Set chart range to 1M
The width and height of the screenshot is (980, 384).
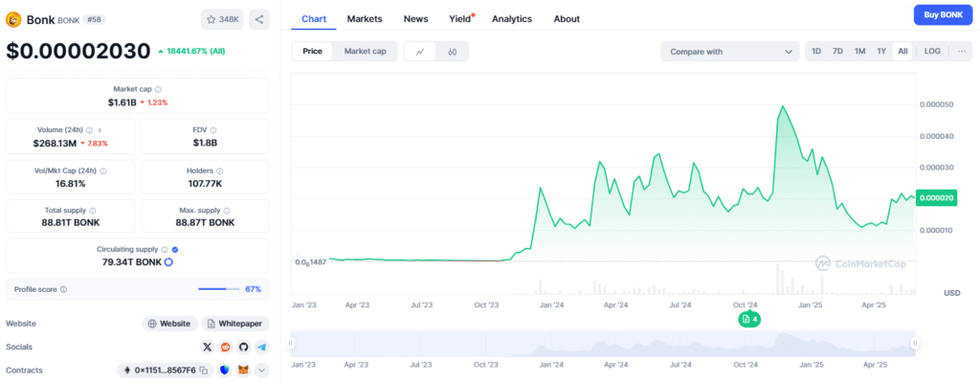[860, 52]
